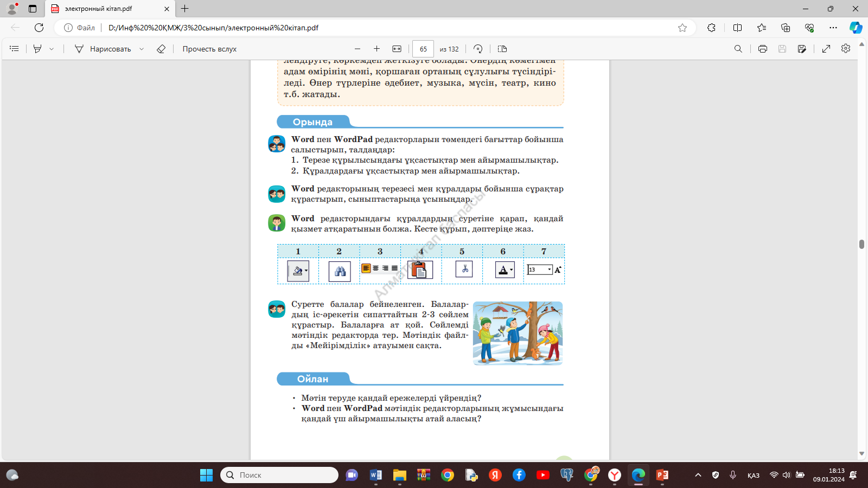This screenshot has height=488, width=868.
Task: Close the электронный кітап.pdf tab
Action: pyautogui.click(x=167, y=9)
